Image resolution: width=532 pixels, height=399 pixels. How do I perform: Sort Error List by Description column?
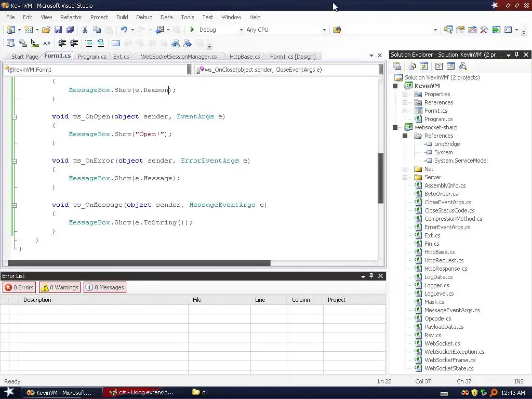coord(103,300)
